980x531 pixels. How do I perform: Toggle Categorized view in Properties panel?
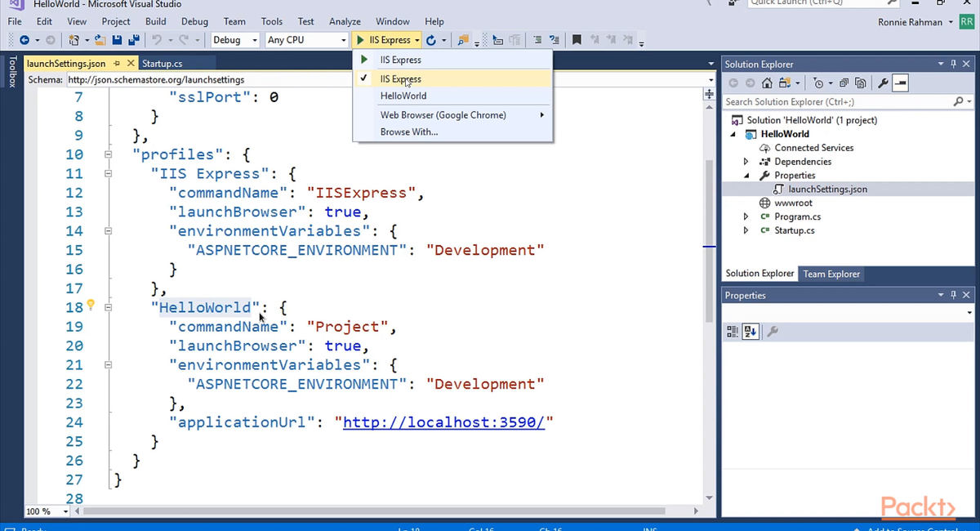click(733, 332)
